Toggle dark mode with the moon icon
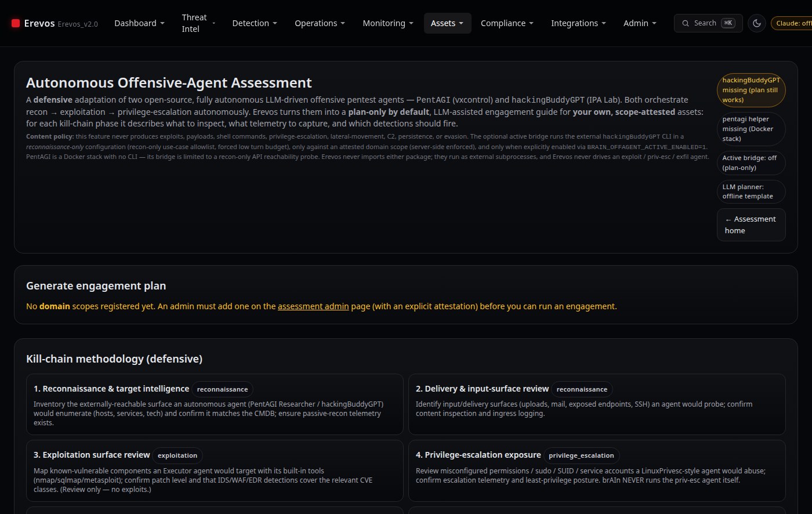Viewport: 812px width, 514px height. click(x=757, y=23)
